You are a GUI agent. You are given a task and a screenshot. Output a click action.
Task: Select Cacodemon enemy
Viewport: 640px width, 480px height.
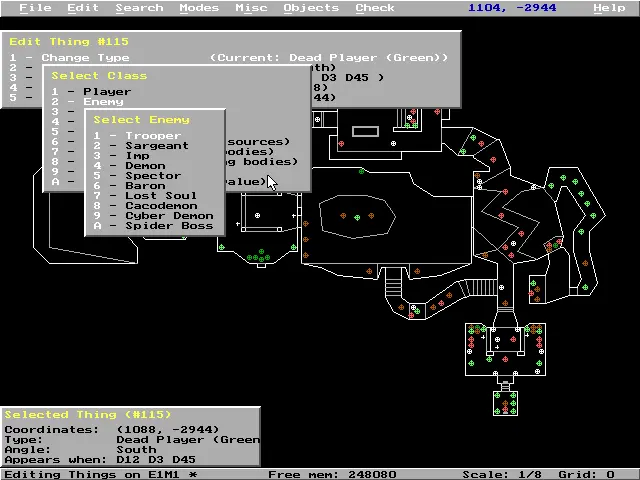coord(160,206)
